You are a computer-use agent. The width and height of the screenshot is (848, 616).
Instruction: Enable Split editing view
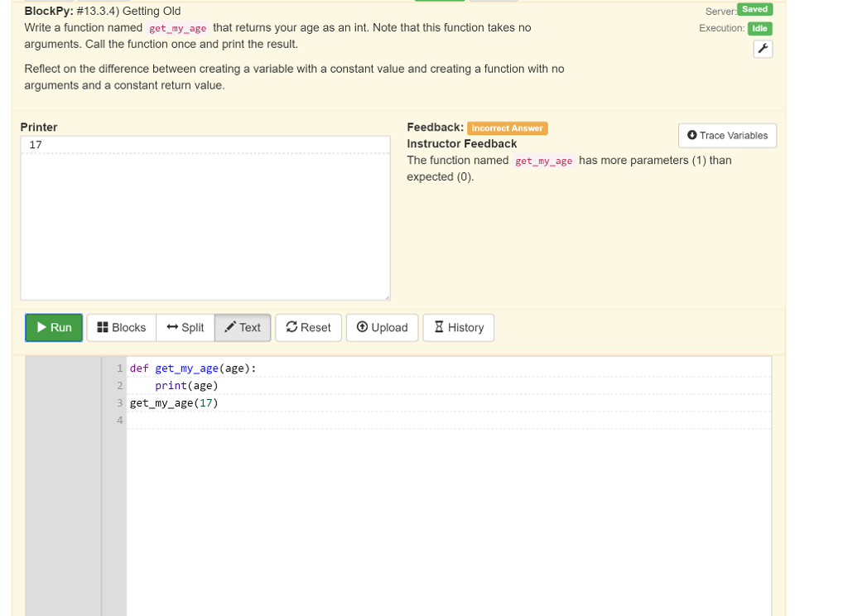[x=185, y=327]
